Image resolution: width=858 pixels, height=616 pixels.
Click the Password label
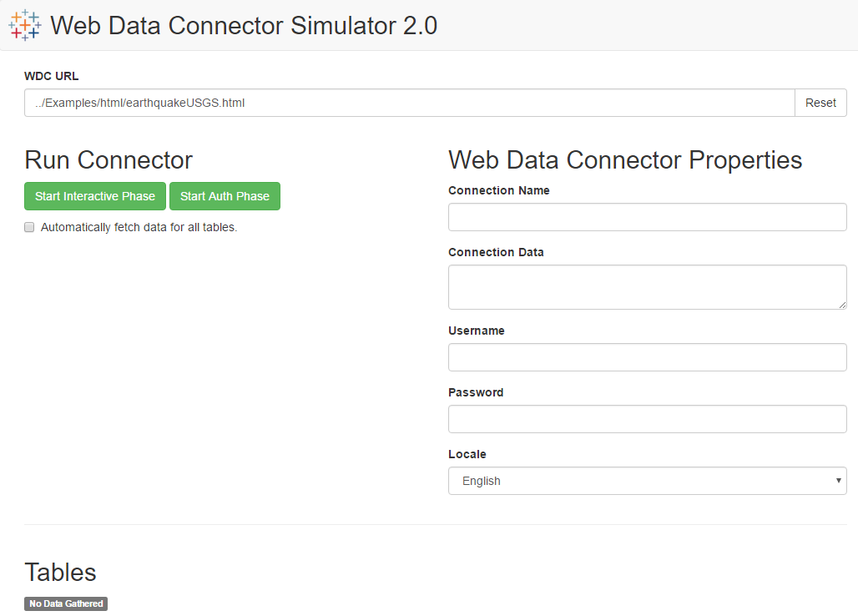pyautogui.click(x=476, y=392)
